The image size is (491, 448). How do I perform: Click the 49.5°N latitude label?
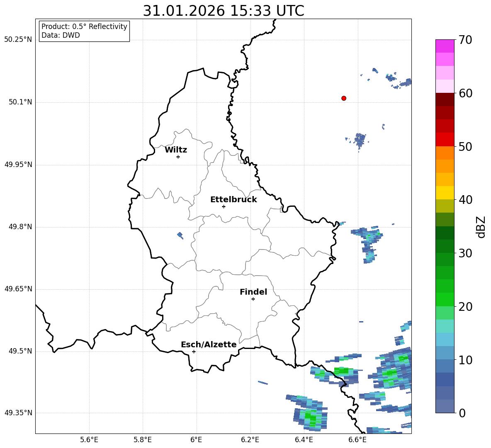pyautogui.click(x=20, y=351)
